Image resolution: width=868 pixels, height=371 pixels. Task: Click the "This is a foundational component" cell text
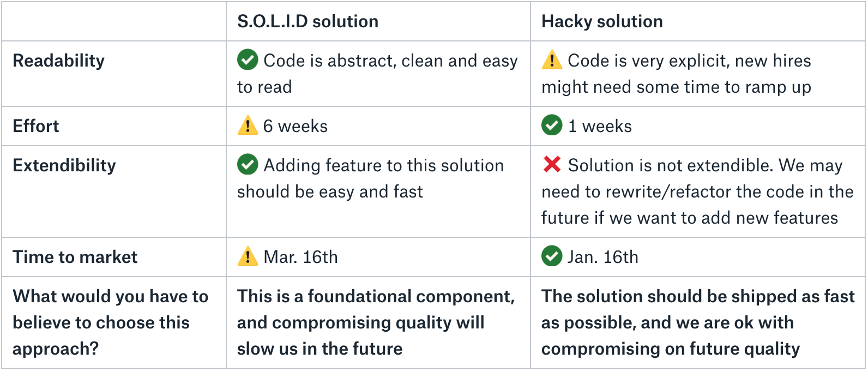(376, 322)
